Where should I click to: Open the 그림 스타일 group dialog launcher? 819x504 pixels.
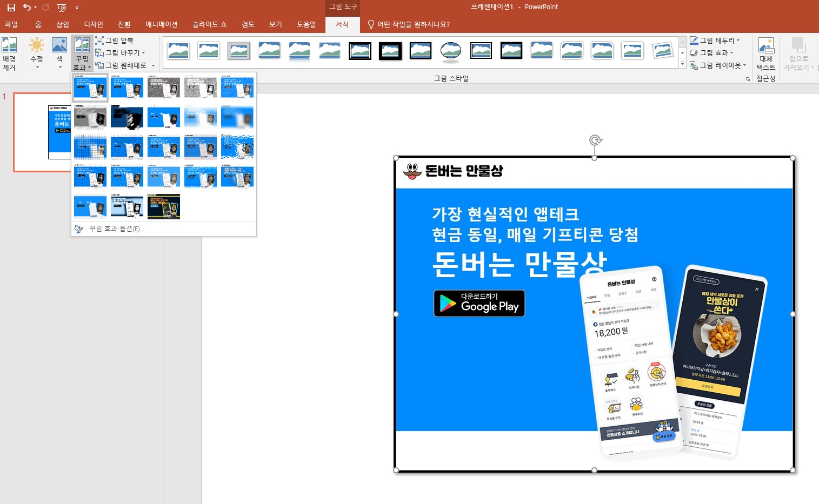[748, 79]
